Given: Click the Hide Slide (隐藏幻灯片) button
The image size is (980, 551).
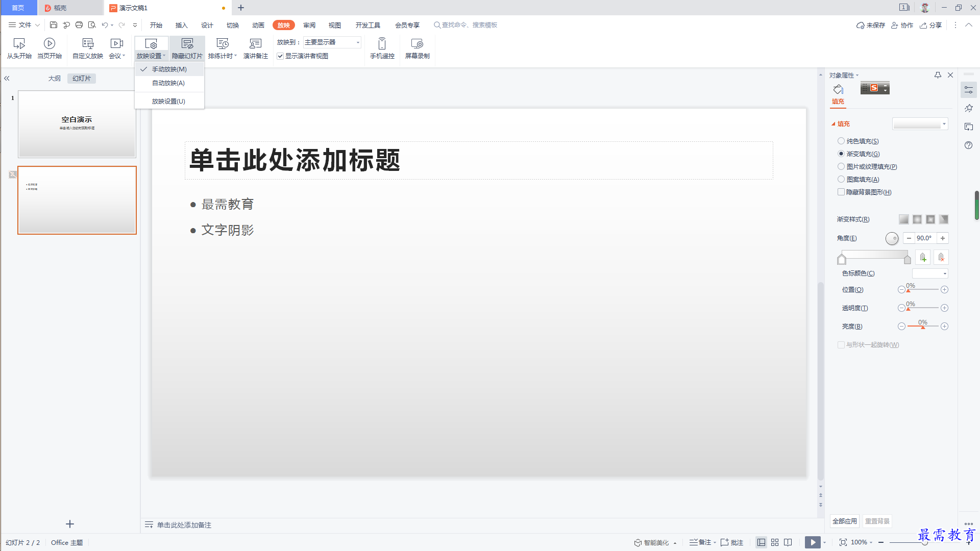Looking at the screenshot, I should pos(187,48).
